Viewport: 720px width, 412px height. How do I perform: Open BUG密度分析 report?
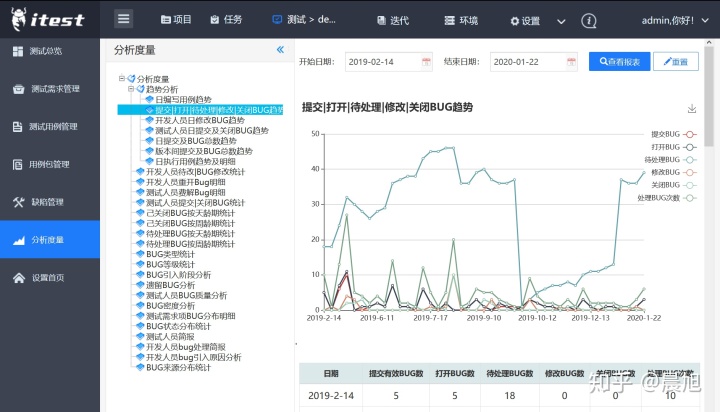(x=170, y=306)
